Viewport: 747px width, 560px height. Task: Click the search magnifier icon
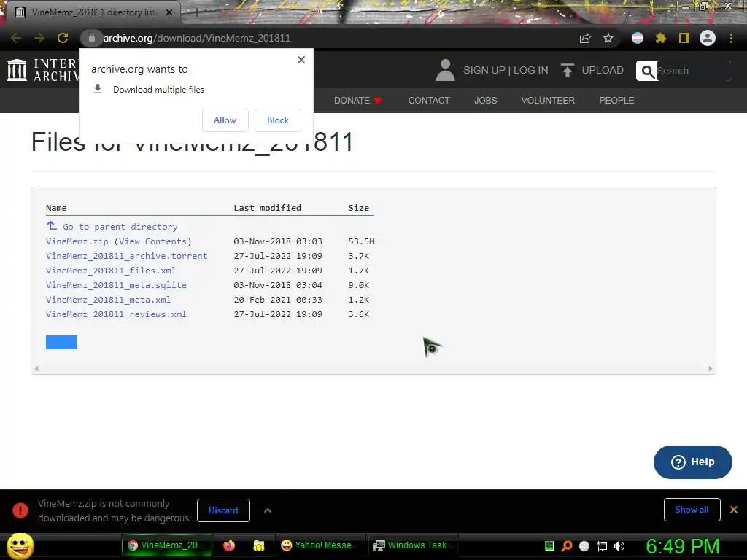(x=647, y=71)
